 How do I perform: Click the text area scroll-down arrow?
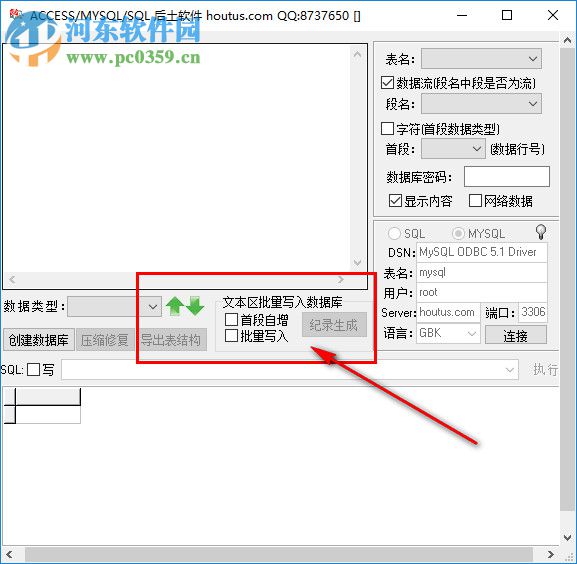pyautogui.click(x=357, y=262)
